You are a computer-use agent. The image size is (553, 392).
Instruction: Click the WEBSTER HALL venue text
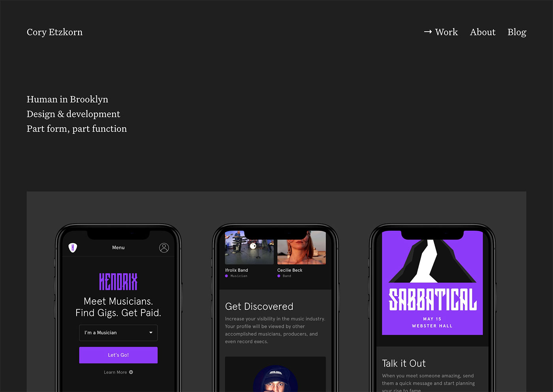(432, 326)
